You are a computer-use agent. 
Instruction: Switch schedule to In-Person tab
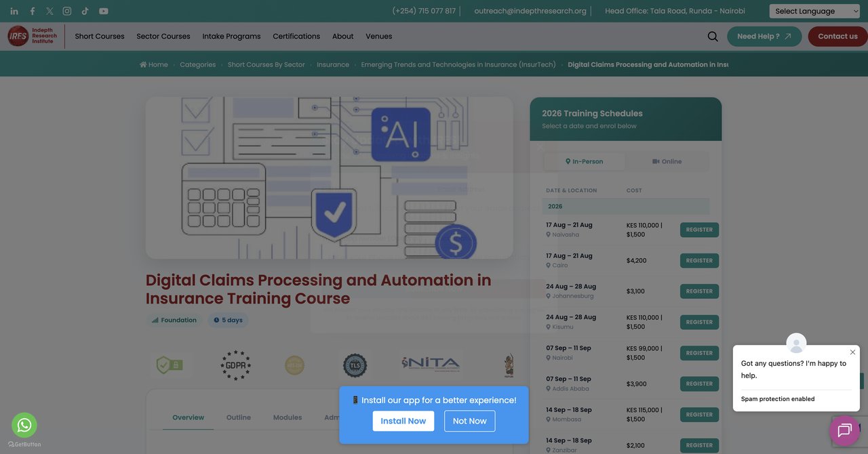point(585,161)
